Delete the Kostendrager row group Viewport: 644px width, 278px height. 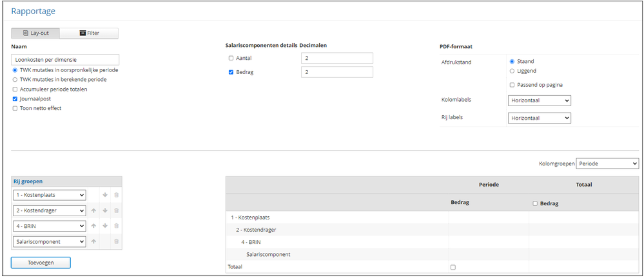point(116,210)
